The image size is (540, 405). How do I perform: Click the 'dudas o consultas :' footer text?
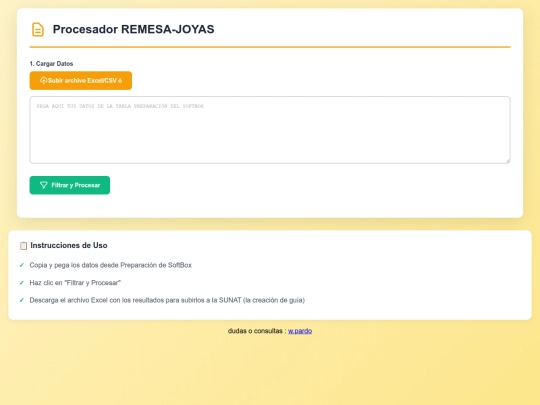[x=257, y=331]
